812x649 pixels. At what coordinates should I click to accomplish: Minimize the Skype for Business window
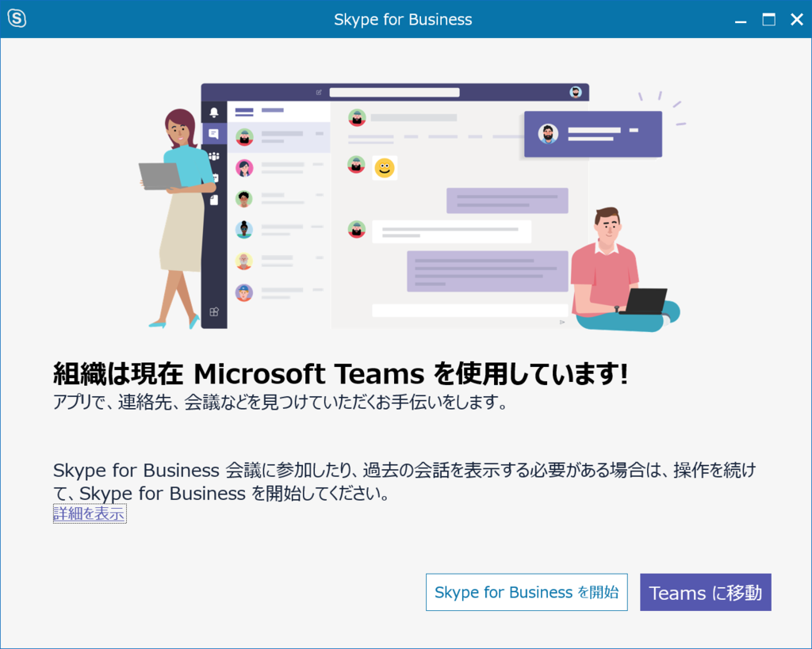pyautogui.click(x=740, y=19)
